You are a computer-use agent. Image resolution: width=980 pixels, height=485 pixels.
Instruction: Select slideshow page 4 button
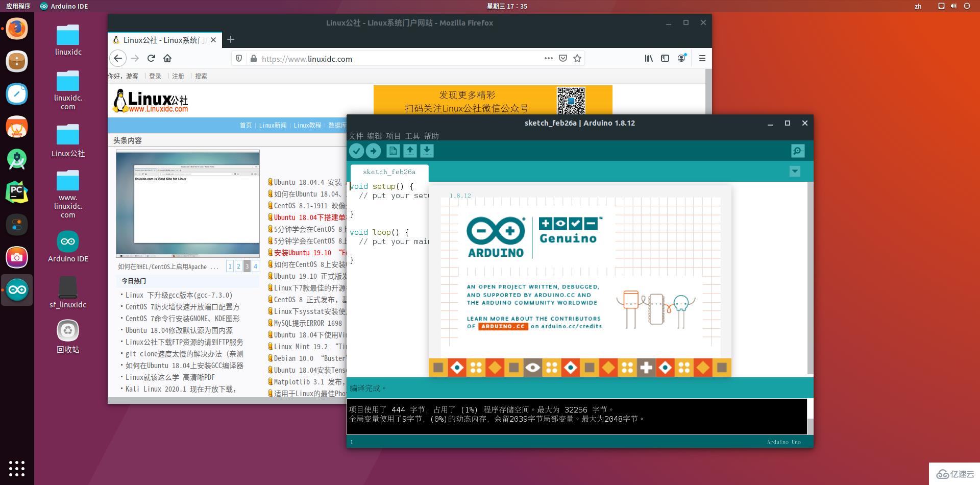point(255,266)
